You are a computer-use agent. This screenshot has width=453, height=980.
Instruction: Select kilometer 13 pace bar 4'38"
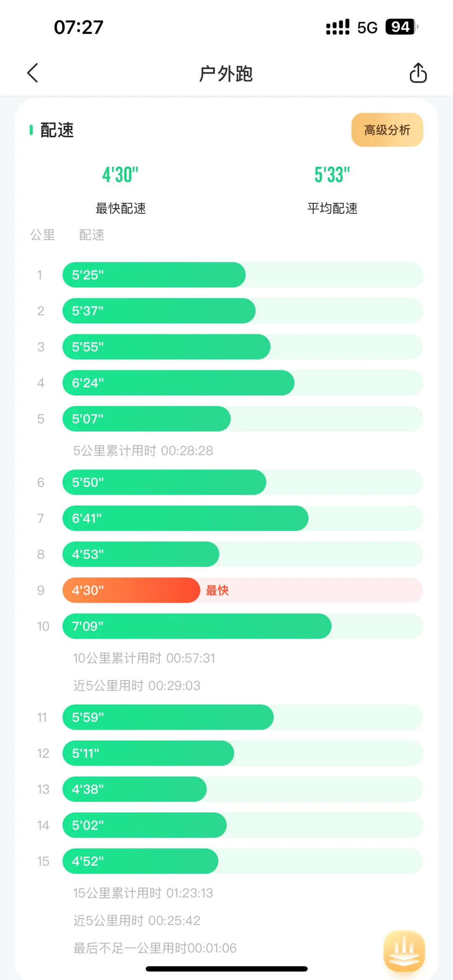coord(134,789)
